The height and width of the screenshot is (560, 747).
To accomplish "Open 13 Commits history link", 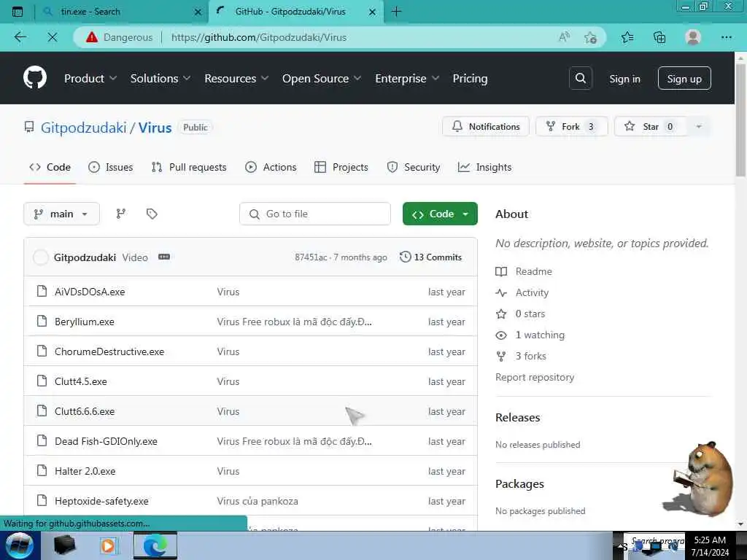I will [430, 257].
